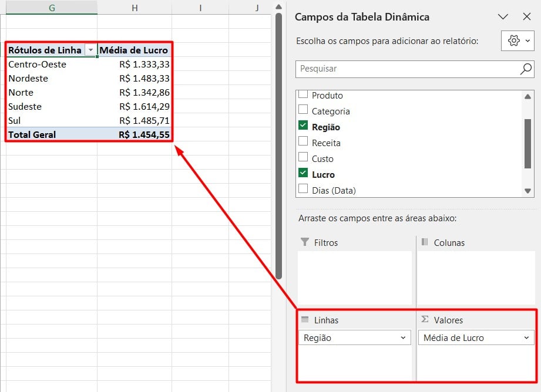Uncheck the Região field checkbox
Viewport: 541px width, 392px height.
(303, 126)
